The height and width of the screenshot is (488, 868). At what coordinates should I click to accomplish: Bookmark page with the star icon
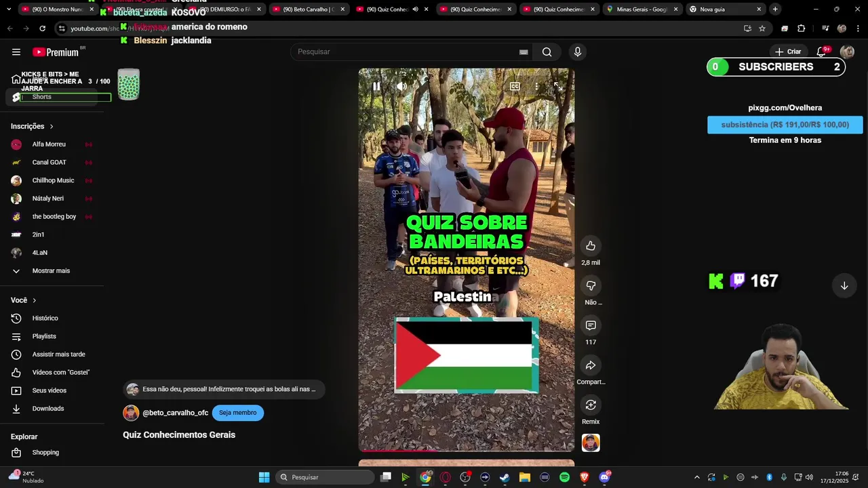coord(762,28)
